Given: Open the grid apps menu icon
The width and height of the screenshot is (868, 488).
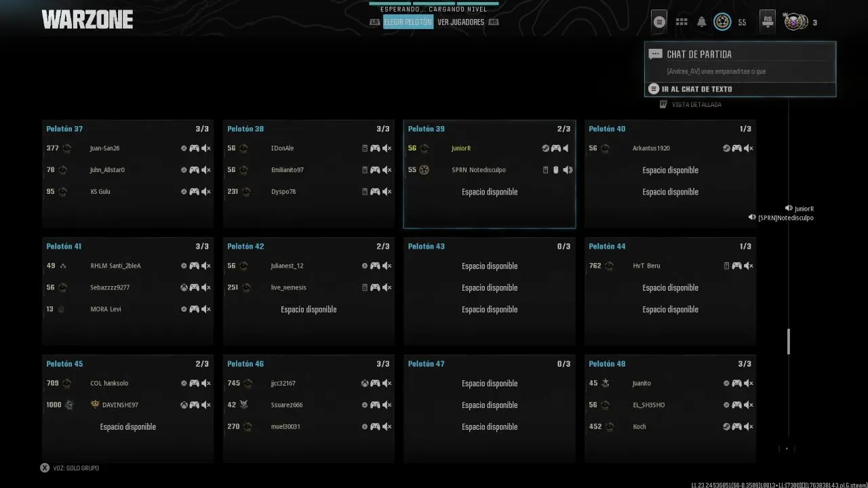Looking at the screenshot, I should (682, 22).
